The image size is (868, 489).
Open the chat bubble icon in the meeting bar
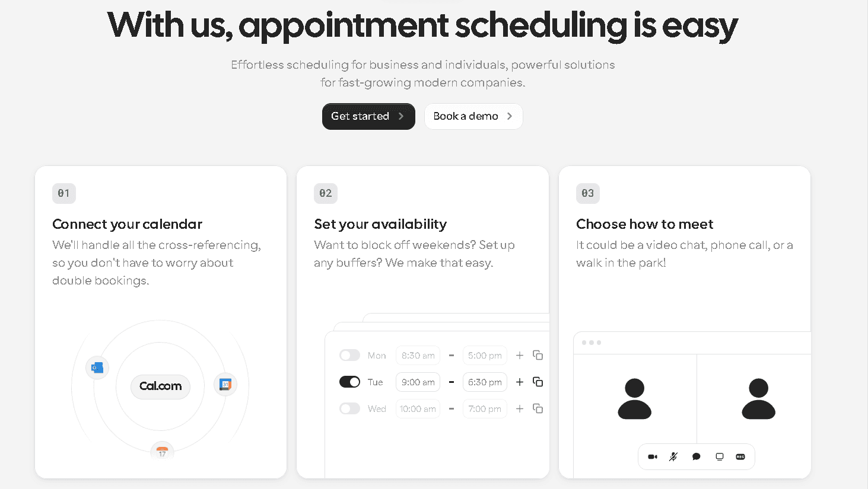tap(695, 456)
